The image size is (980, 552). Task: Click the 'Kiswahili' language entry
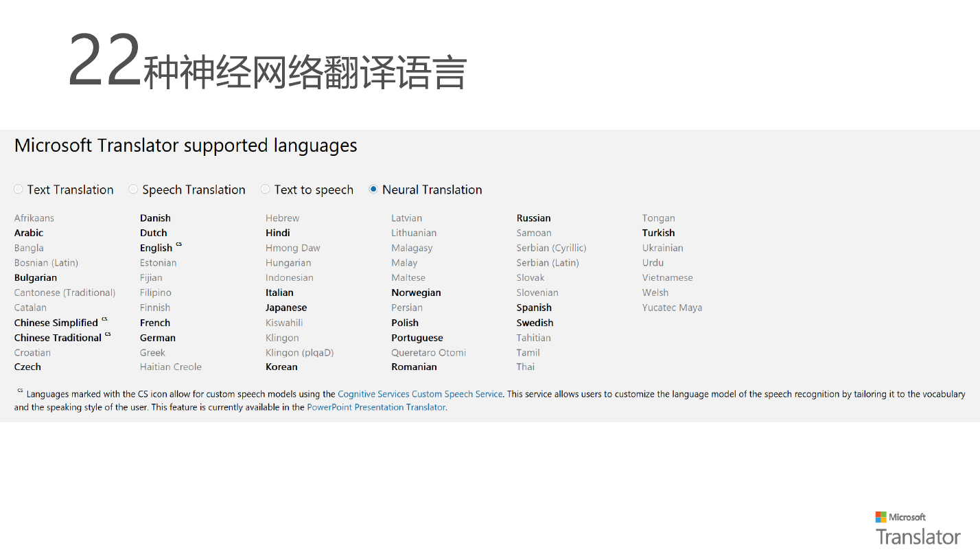pyautogui.click(x=284, y=323)
